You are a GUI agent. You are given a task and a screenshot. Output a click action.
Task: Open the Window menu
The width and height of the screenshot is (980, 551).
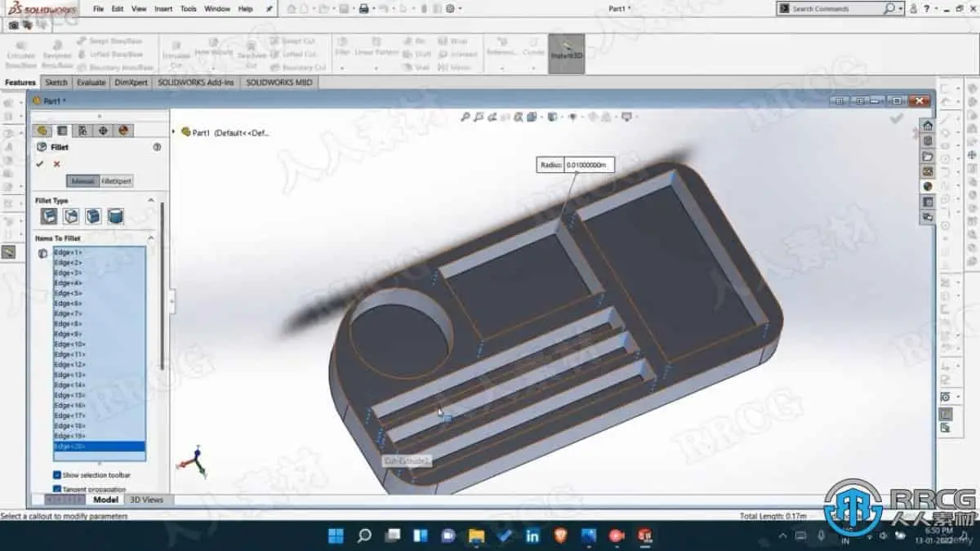tap(217, 9)
